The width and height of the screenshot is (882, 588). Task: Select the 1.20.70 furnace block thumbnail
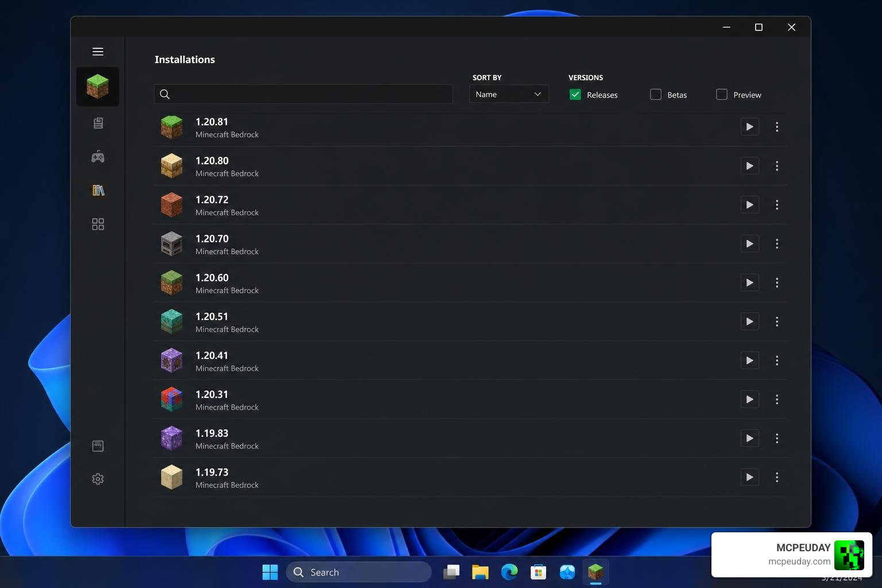(x=172, y=245)
